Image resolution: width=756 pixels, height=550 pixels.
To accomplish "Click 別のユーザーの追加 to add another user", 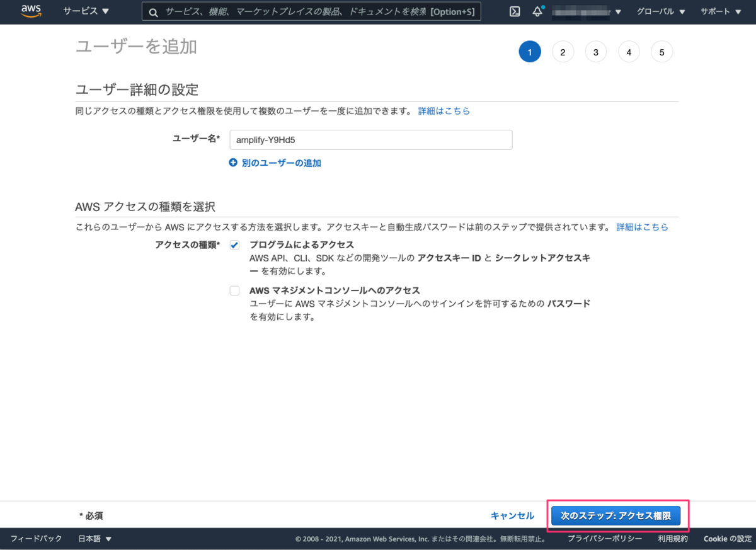I will (x=281, y=163).
